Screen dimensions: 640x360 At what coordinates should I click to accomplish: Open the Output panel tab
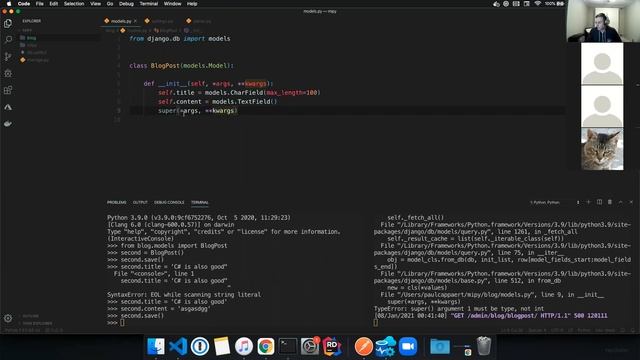tap(140, 202)
